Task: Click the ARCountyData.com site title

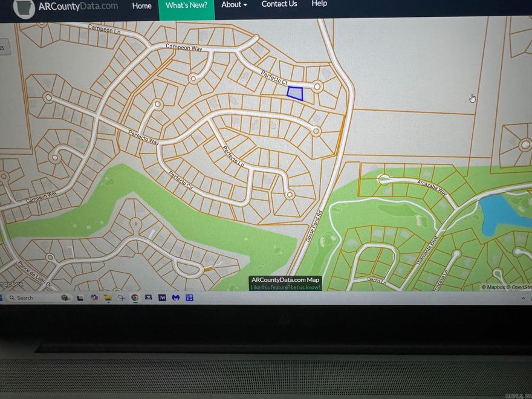Action: (x=78, y=6)
